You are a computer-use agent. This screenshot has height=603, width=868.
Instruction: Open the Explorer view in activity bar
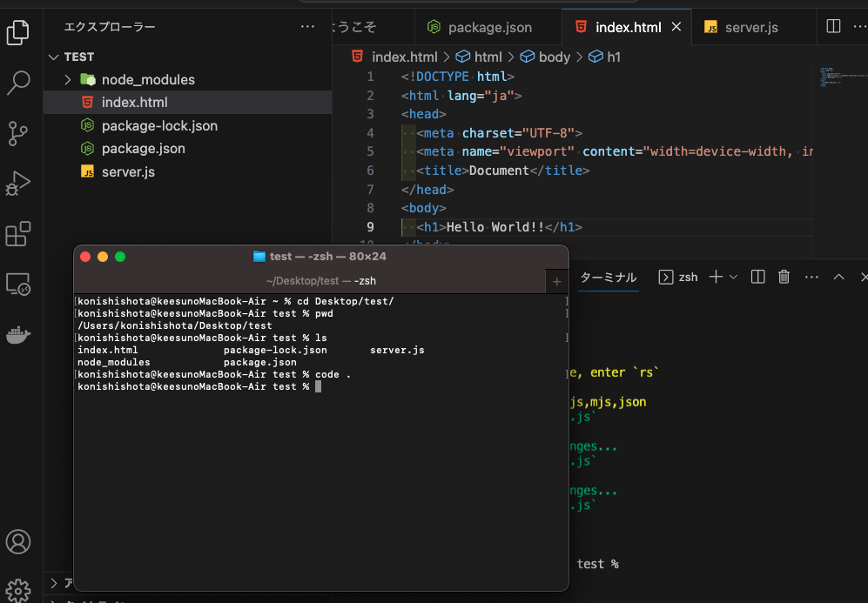17,33
